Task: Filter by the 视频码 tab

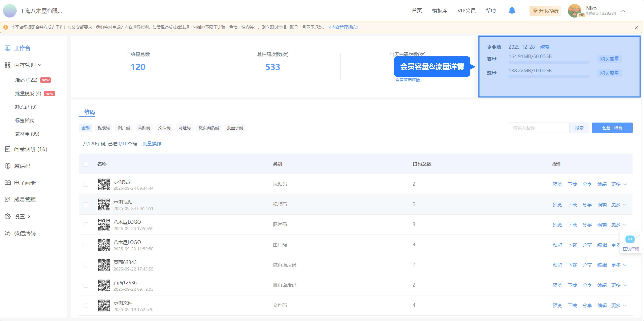Action: point(103,128)
